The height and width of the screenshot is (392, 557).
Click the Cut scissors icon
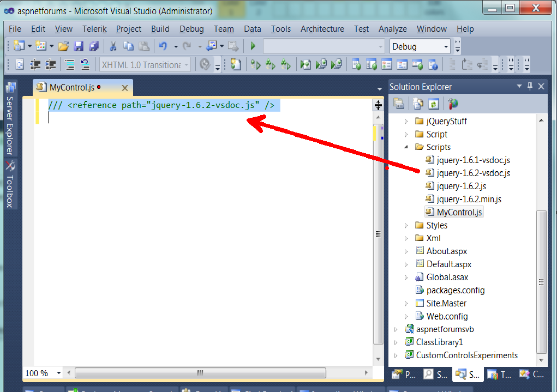pos(113,46)
